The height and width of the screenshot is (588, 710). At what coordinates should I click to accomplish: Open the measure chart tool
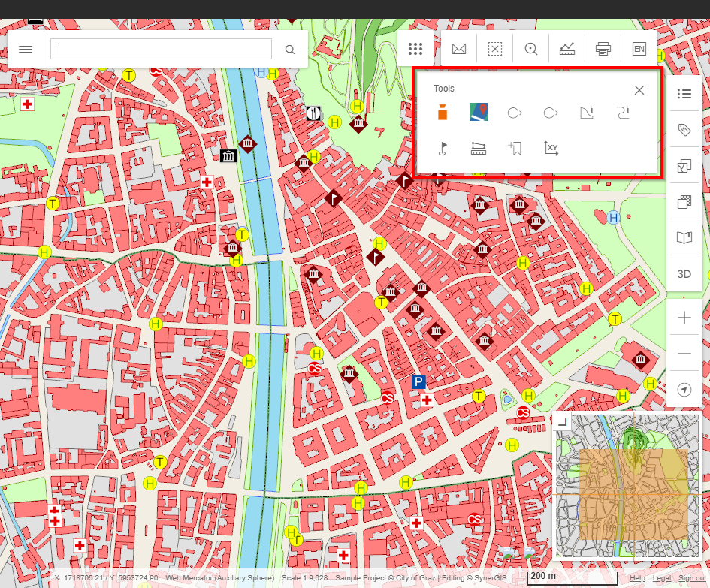click(x=567, y=50)
